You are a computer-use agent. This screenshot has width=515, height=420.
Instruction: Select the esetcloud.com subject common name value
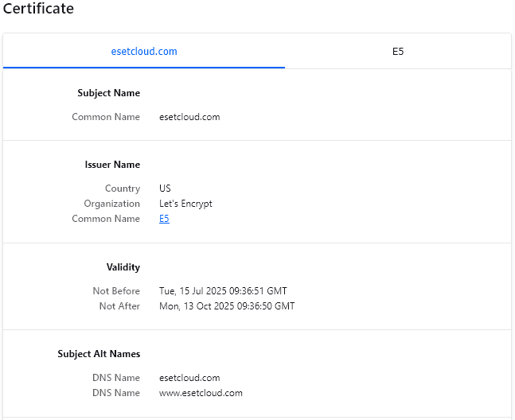coord(189,117)
